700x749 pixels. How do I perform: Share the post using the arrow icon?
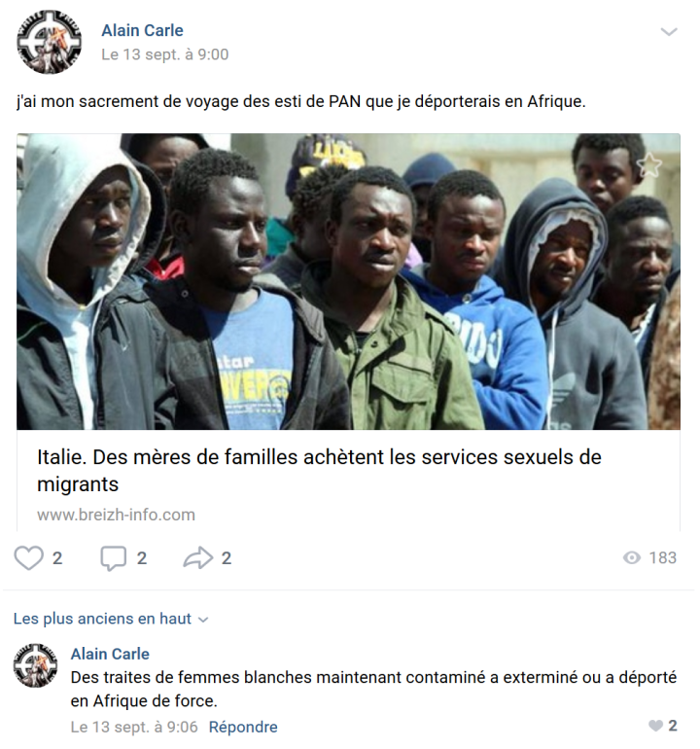point(197,557)
